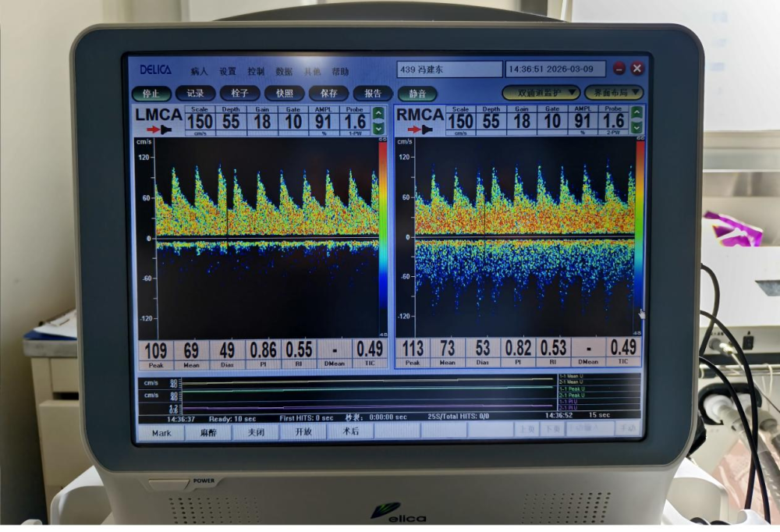Click the RMCA Depth value 55
This screenshot has height=532, width=780.
coord(491,121)
